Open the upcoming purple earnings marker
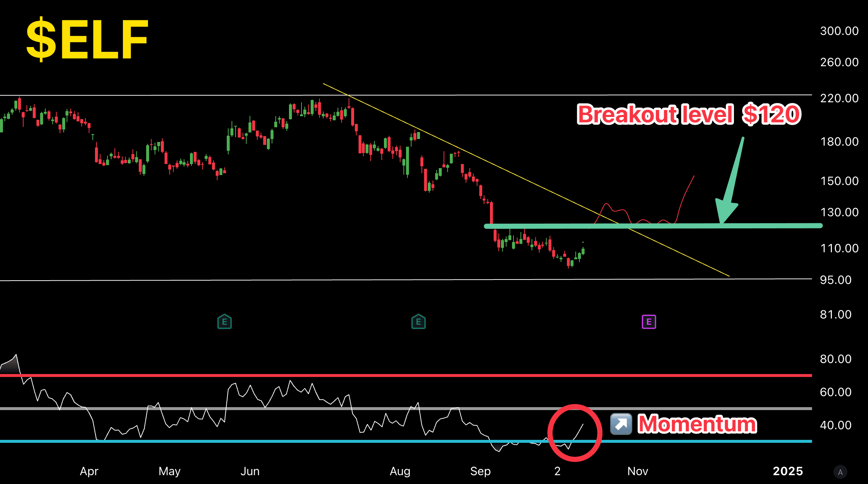The height and width of the screenshot is (484, 868). click(649, 322)
